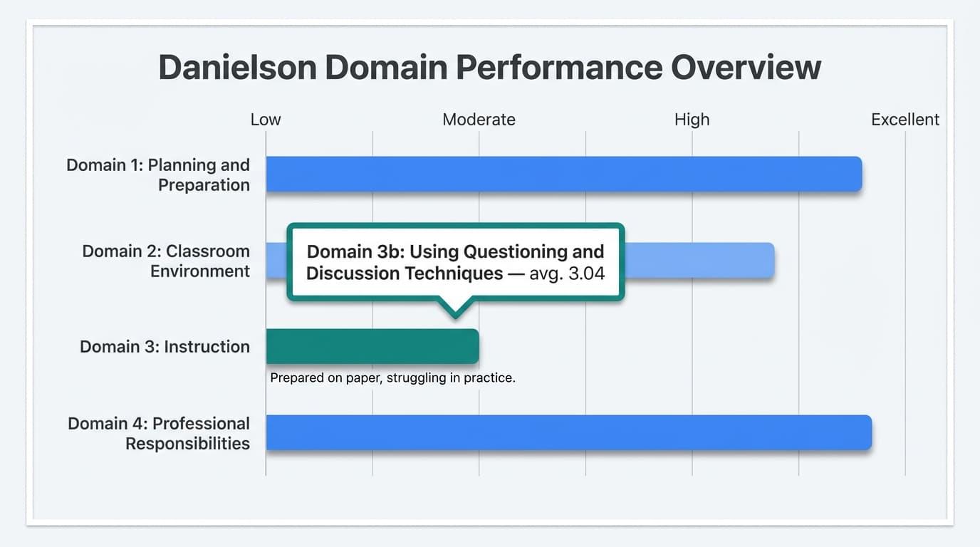Click 'Domain 1: Planning and Preparation' label
980x547 pixels.
coord(158,174)
